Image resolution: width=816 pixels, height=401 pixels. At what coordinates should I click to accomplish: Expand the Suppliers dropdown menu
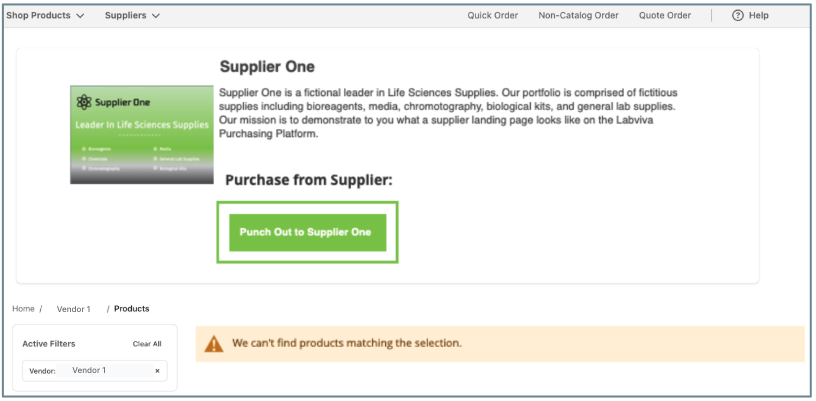pyautogui.click(x=132, y=16)
